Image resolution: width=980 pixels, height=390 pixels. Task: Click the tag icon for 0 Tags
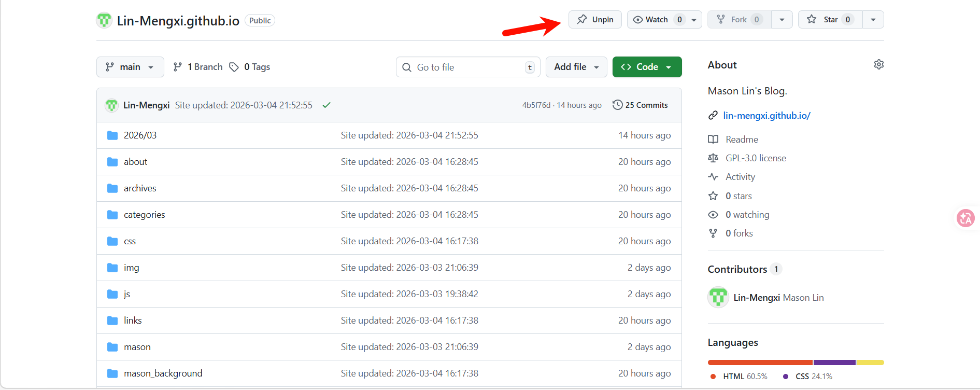(234, 67)
